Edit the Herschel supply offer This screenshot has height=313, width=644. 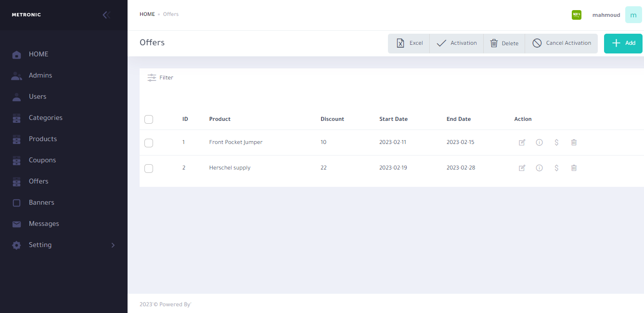pyautogui.click(x=522, y=168)
